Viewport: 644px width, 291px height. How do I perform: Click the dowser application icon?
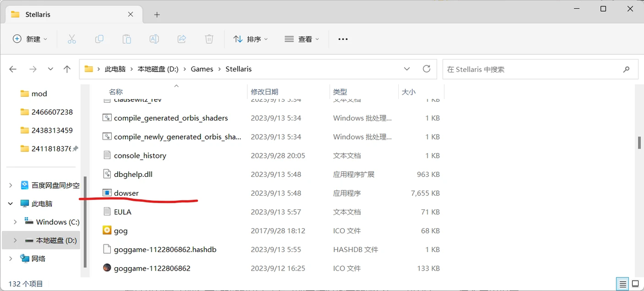point(107,193)
